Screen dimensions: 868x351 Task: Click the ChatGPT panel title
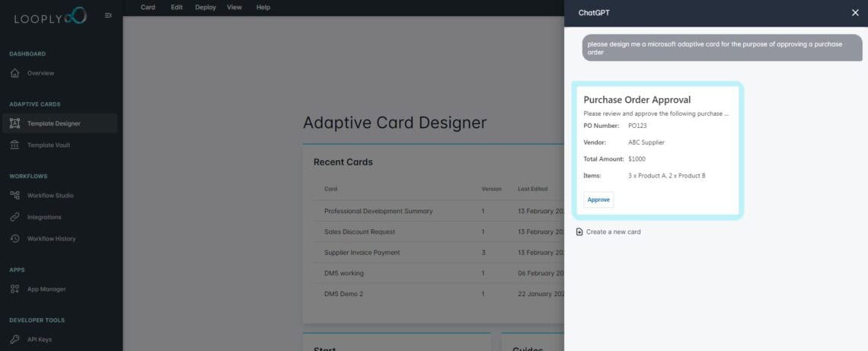[593, 13]
